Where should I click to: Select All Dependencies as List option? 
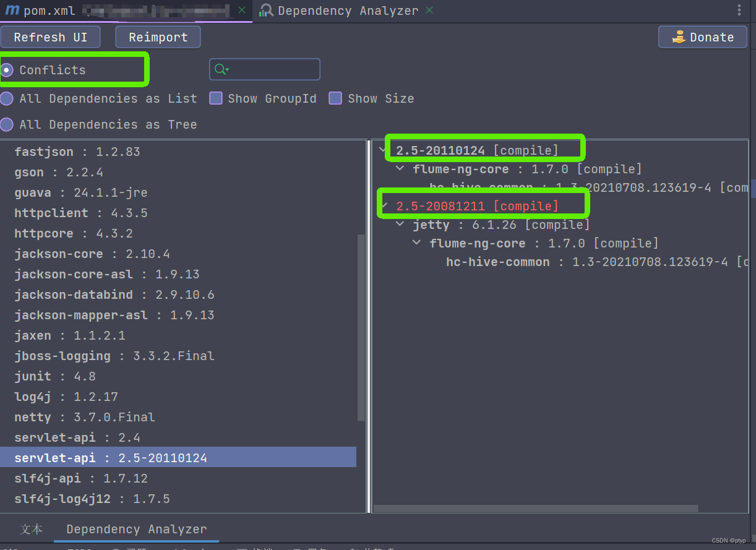coord(7,98)
